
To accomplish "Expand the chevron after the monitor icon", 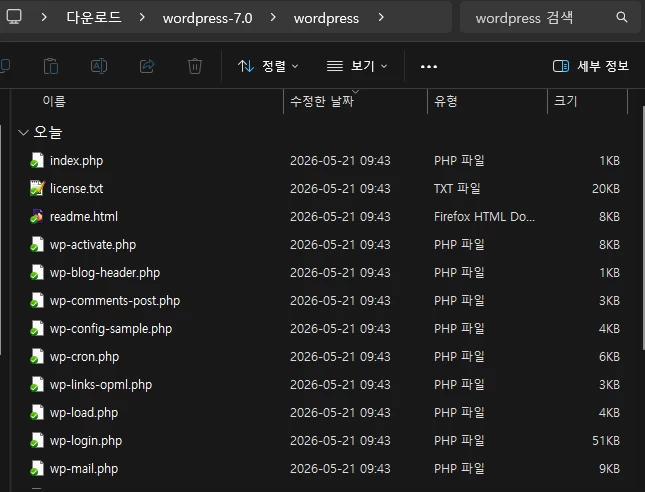I will (x=44, y=17).
